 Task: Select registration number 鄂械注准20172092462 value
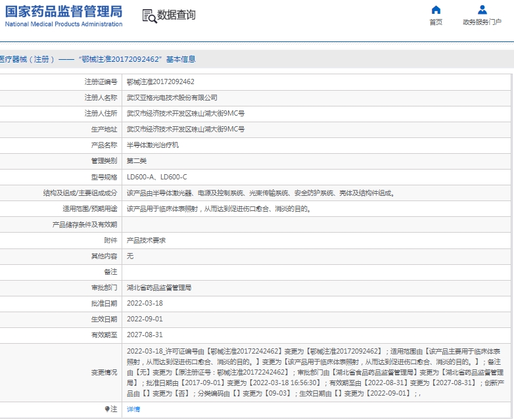(x=160, y=82)
